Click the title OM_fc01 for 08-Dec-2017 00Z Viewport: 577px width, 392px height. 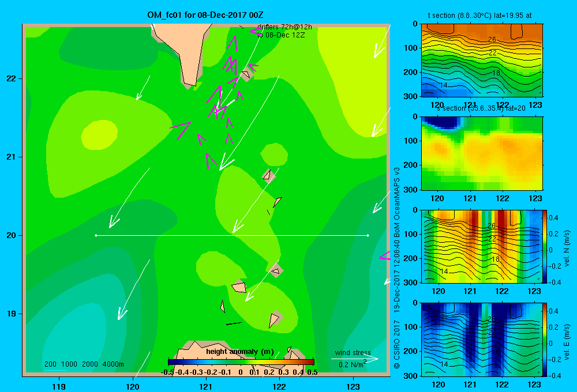pyautogui.click(x=205, y=15)
